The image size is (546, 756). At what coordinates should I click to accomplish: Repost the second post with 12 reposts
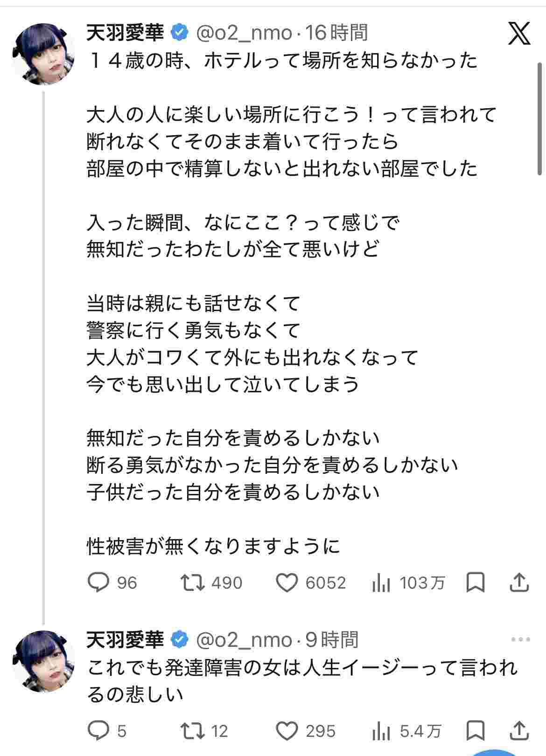(192, 730)
